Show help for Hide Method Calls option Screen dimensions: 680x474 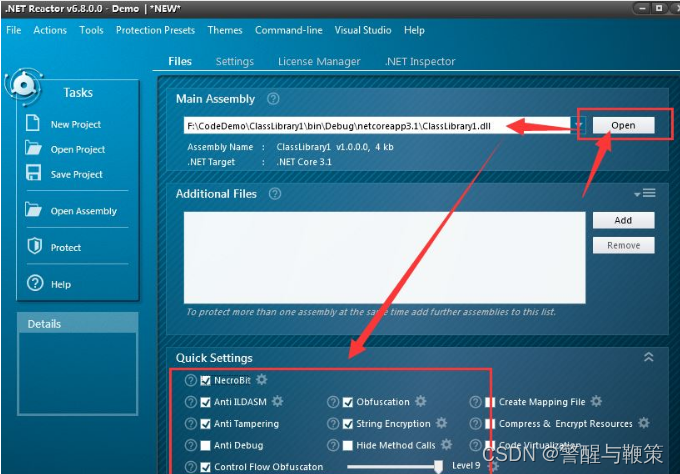333,445
